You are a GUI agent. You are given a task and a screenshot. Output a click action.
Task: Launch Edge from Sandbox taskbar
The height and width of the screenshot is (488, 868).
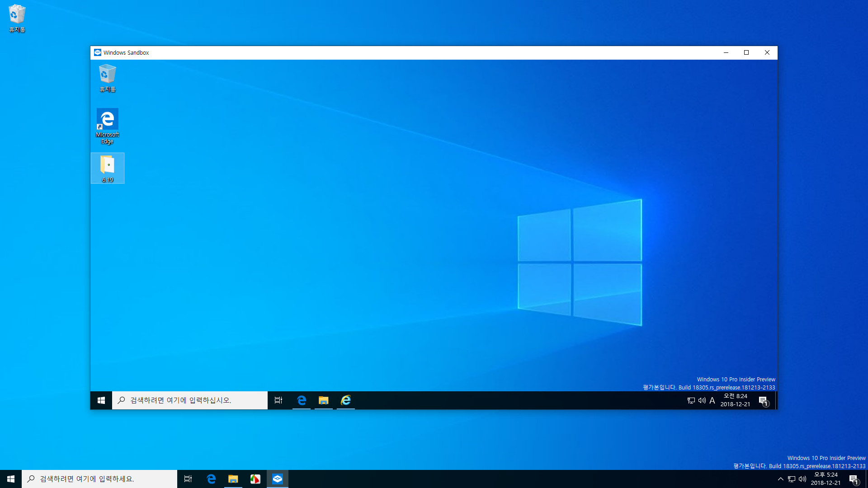coord(302,400)
